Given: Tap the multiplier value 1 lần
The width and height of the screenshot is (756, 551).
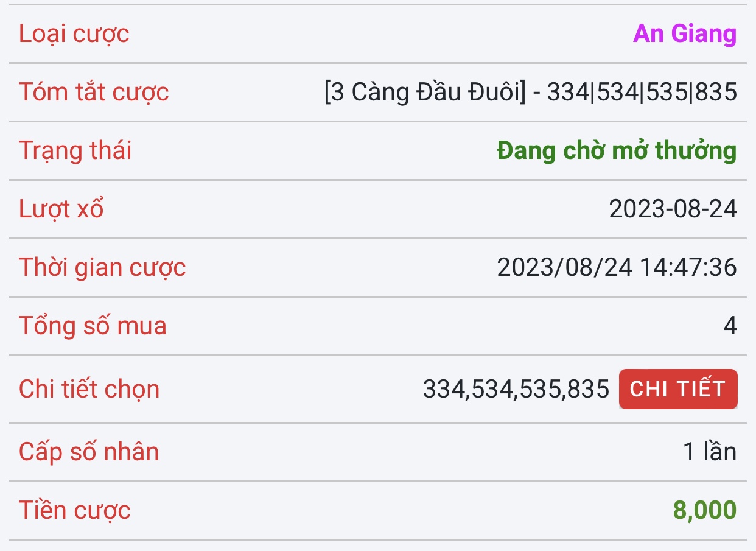Looking at the screenshot, I should point(709,452).
